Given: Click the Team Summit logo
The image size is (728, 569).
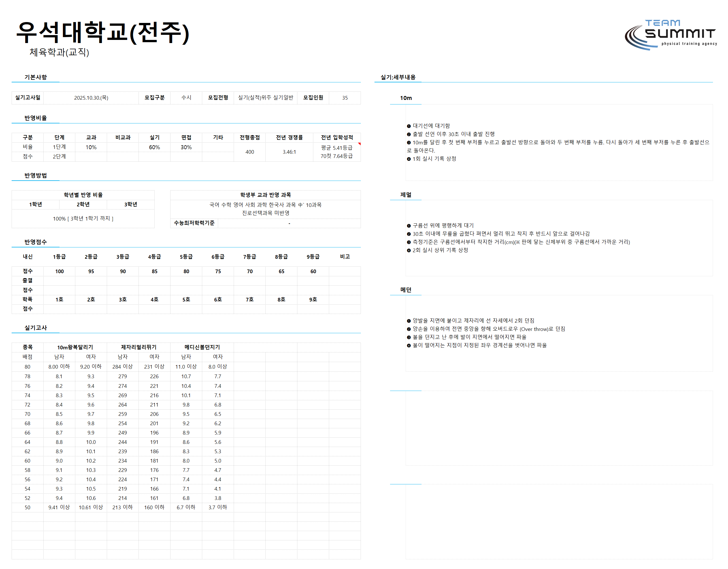Looking at the screenshot, I should [x=670, y=35].
